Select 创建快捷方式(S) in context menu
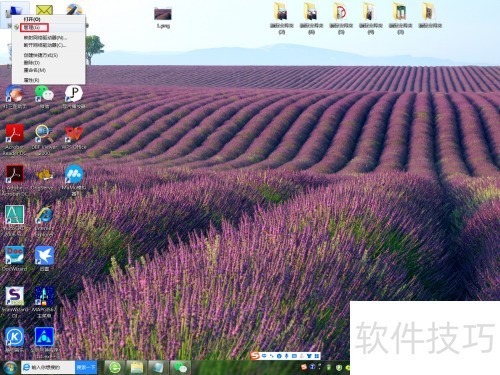The height and width of the screenshot is (375, 500). pyautogui.click(x=41, y=55)
